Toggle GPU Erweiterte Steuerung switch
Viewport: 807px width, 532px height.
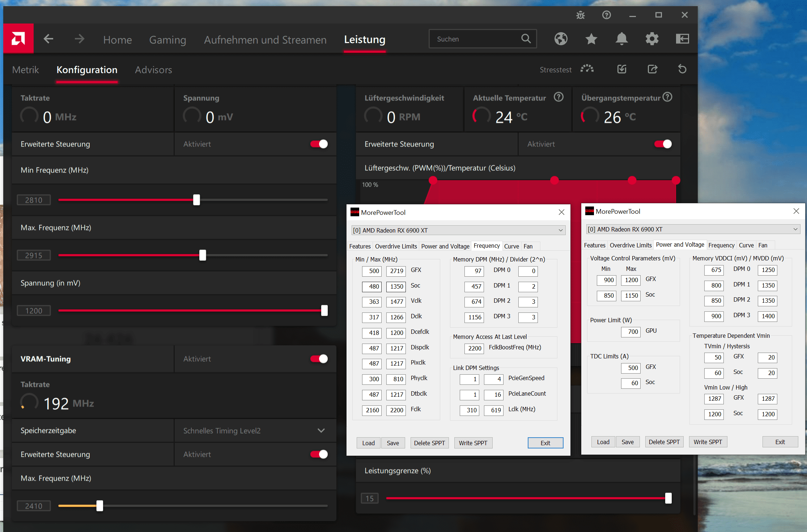(x=319, y=144)
